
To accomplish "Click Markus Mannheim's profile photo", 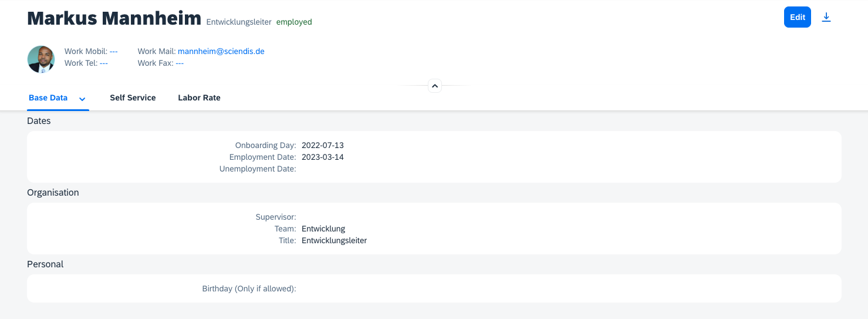I will (x=41, y=59).
